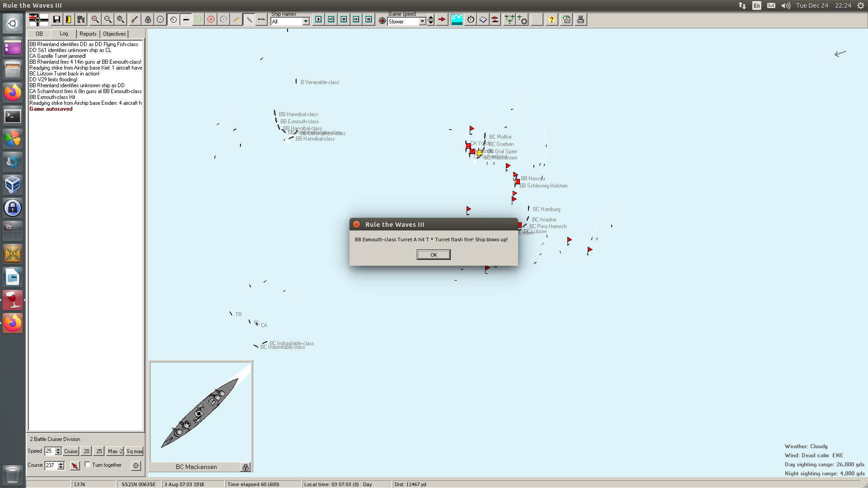Set speed with the Cruise button
Viewport: 868px width, 488px height.
click(x=71, y=451)
